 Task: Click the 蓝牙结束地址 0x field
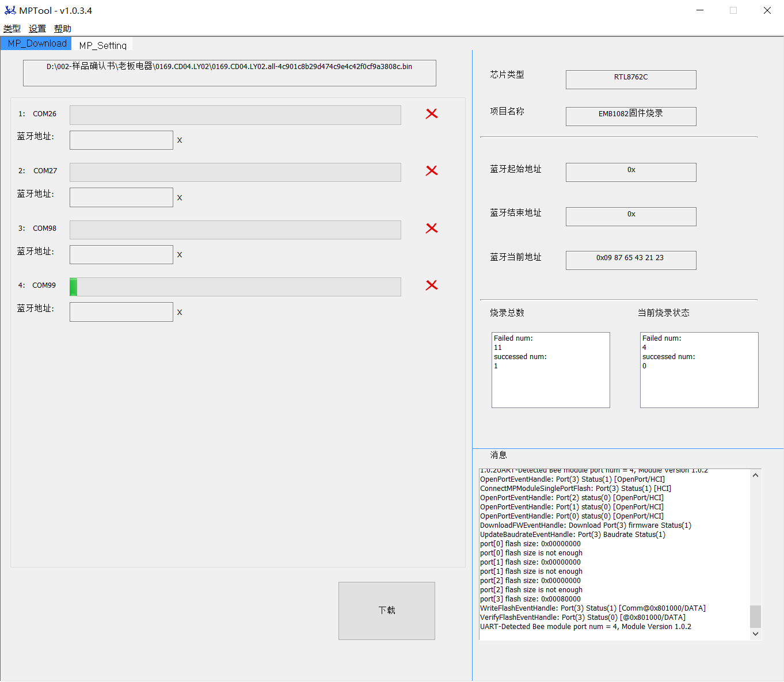(631, 216)
